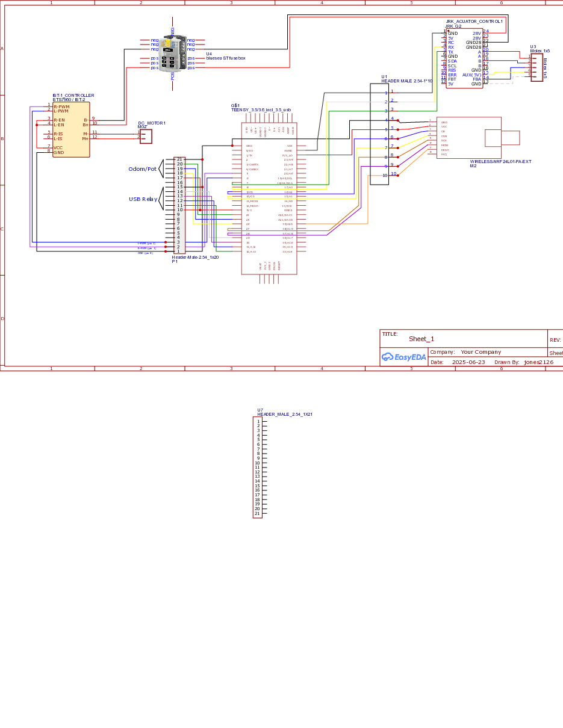
Task: Select the U7 21-pin male header
Action: click(257, 467)
